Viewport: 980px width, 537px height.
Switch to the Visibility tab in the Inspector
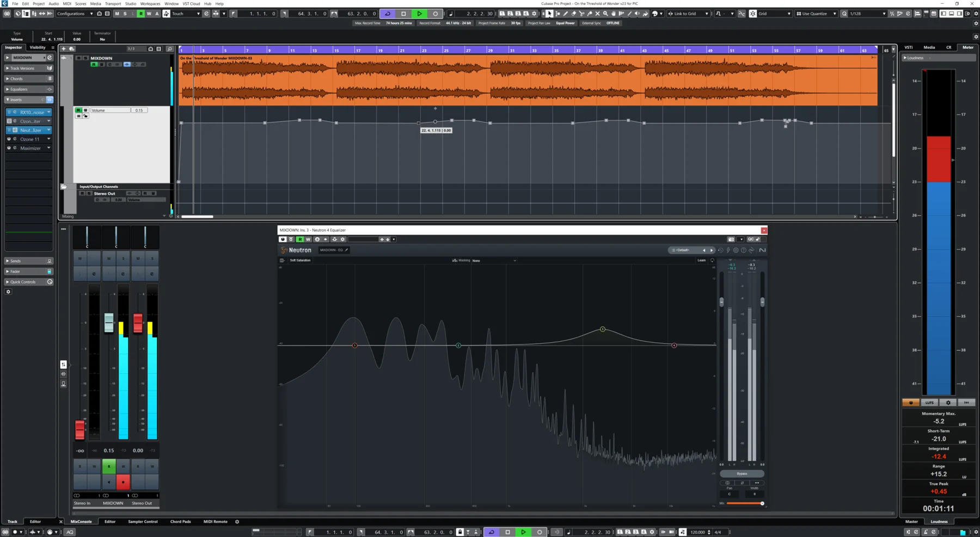(37, 47)
